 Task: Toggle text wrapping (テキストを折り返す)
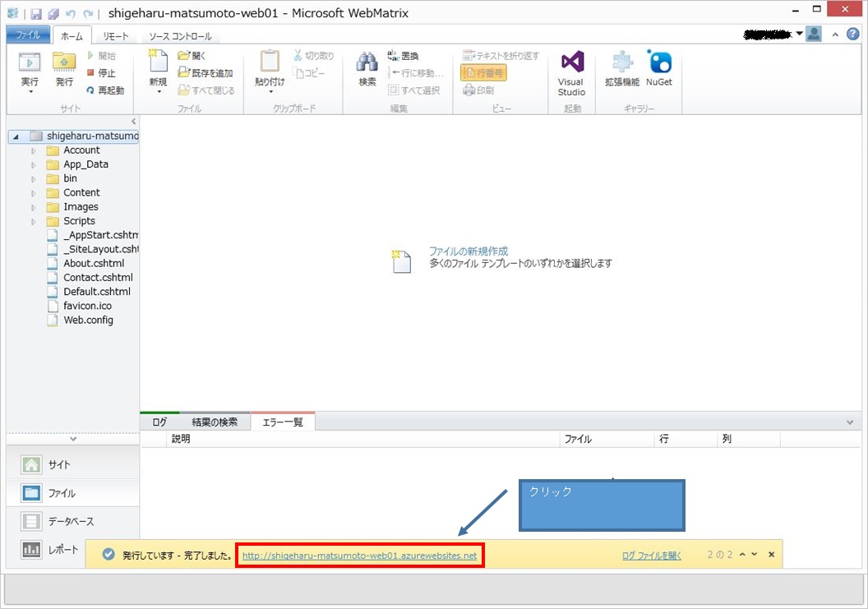pos(501,56)
